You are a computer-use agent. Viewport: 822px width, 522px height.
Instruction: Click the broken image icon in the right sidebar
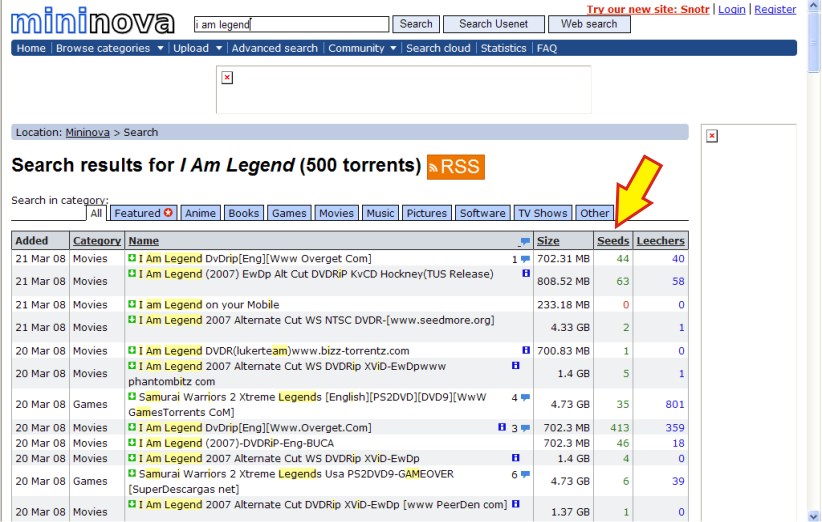tap(712, 136)
